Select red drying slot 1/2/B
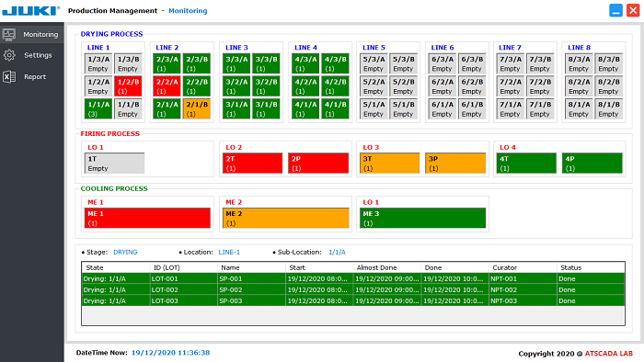The height and width of the screenshot is (362, 644). [x=128, y=86]
